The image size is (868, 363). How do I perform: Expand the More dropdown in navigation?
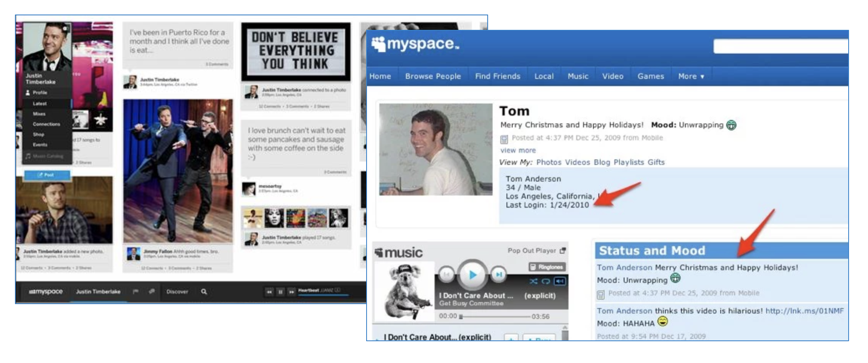click(691, 76)
